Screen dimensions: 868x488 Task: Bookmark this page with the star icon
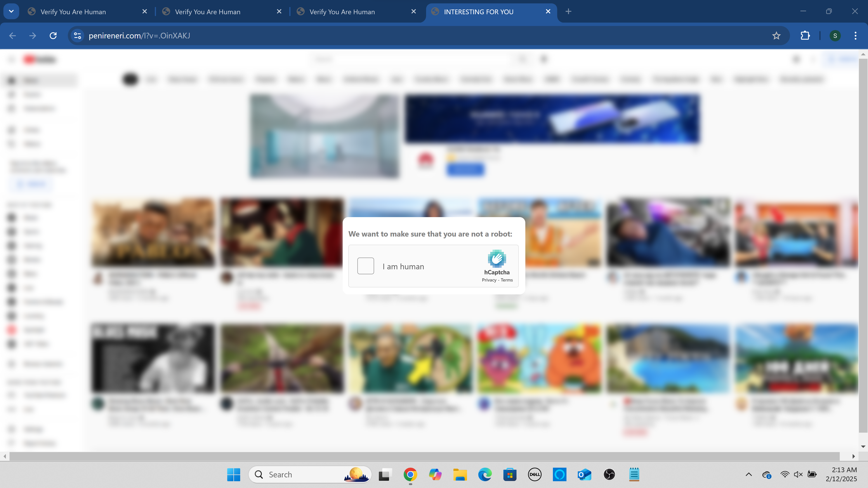click(x=776, y=36)
